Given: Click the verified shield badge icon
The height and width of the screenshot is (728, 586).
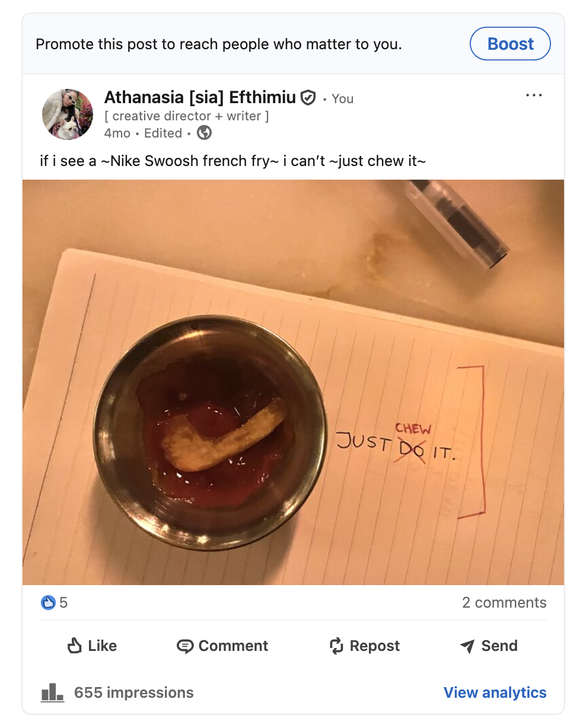Looking at the screenshot, I should tap(308, 97).
